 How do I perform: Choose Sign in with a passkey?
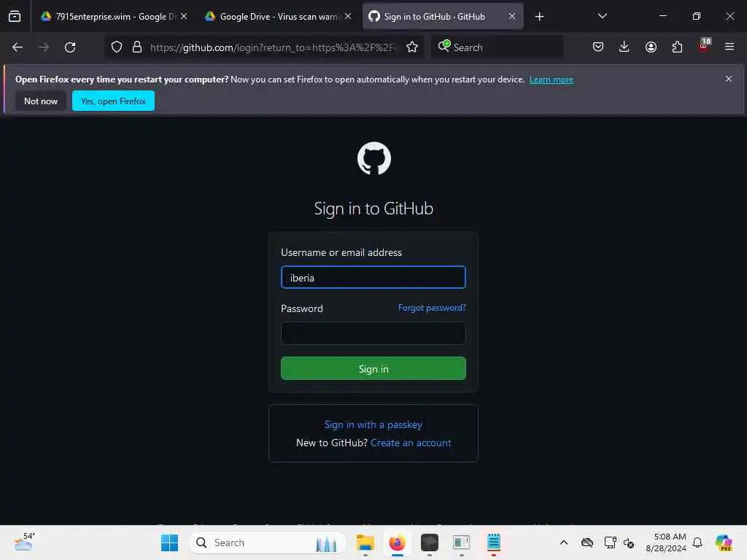[x=373, y=424]
